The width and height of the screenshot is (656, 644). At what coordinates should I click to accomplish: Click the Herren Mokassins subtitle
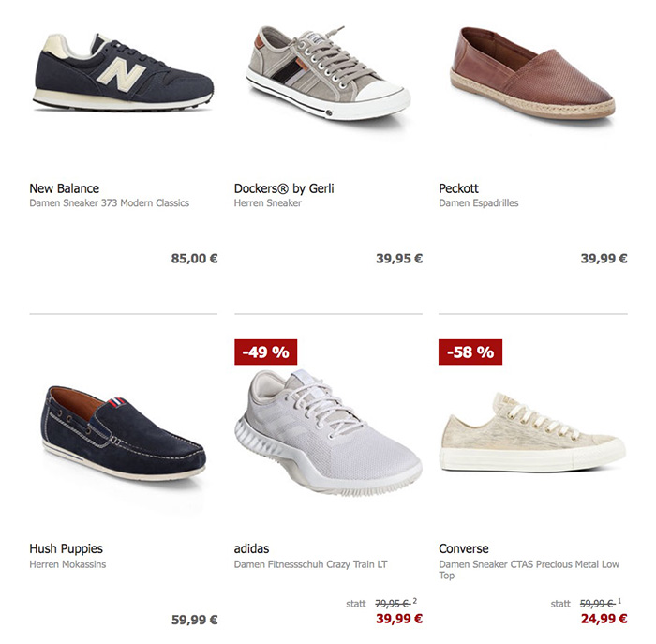pos(67,564)
